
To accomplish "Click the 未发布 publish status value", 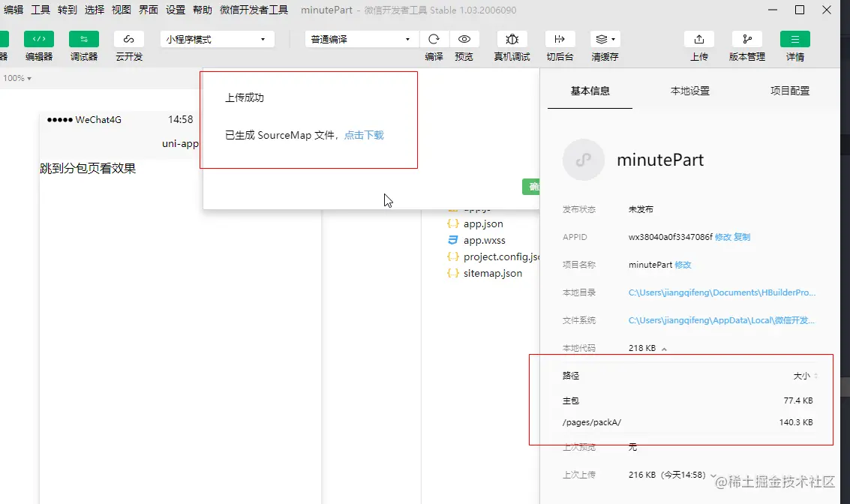I will 641,209.
